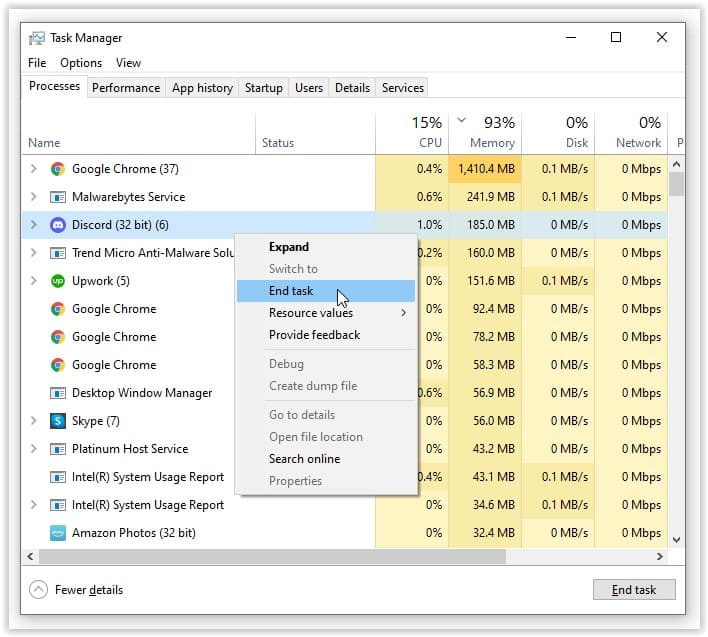This screenshot has height=637, width=708.
Task: Select the Desktop Window Manager process name
Action: point(142,393)
